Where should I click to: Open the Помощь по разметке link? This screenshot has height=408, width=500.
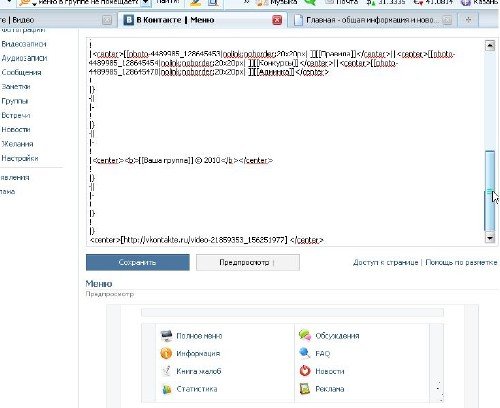point(461,263)
